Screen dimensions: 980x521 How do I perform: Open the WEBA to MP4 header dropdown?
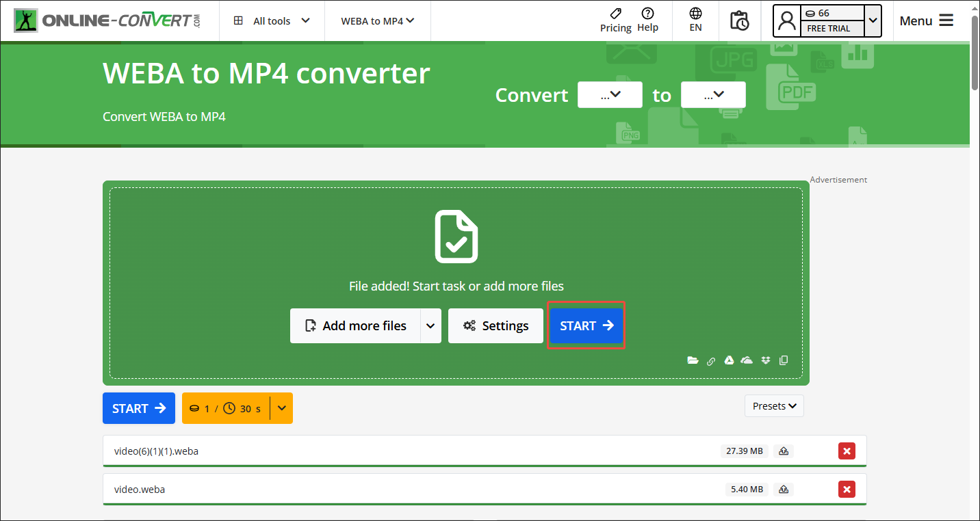[378, 21]
